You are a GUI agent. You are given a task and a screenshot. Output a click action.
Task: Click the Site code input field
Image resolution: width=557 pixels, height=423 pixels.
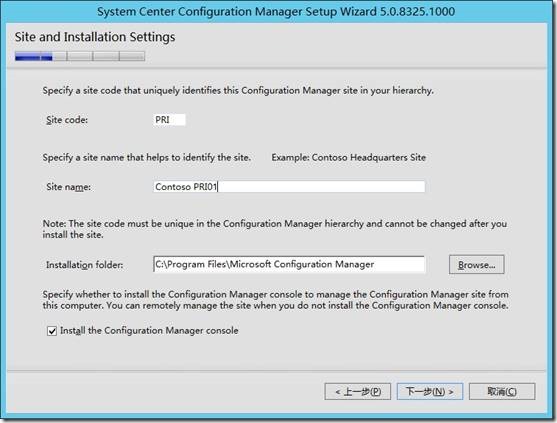[x=169, y=120]
